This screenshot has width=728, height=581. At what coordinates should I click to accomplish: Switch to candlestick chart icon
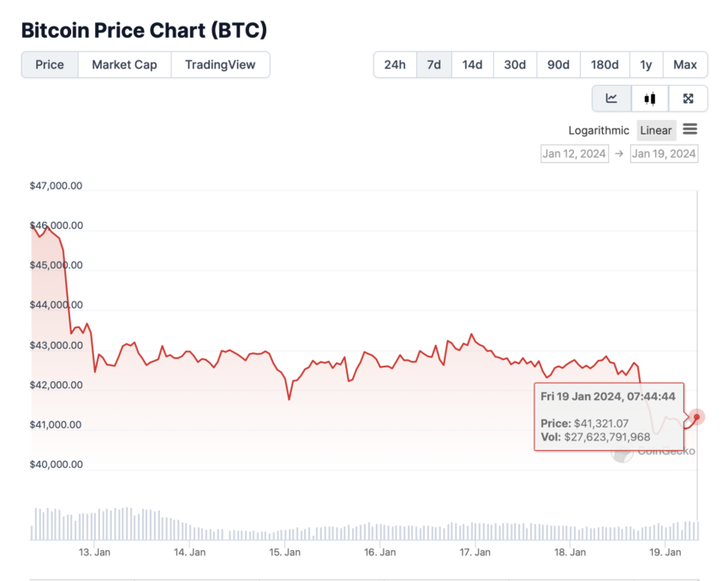coord(650,99)
